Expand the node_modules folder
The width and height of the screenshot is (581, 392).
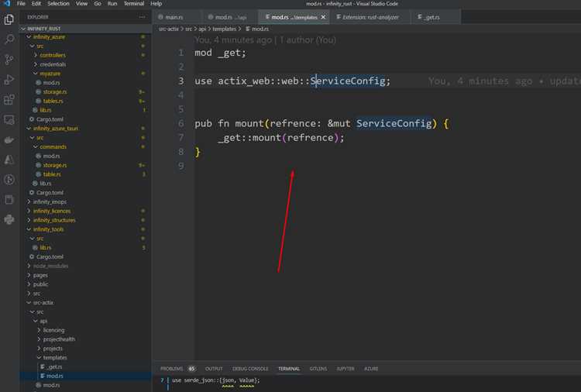tap(29, 266)
